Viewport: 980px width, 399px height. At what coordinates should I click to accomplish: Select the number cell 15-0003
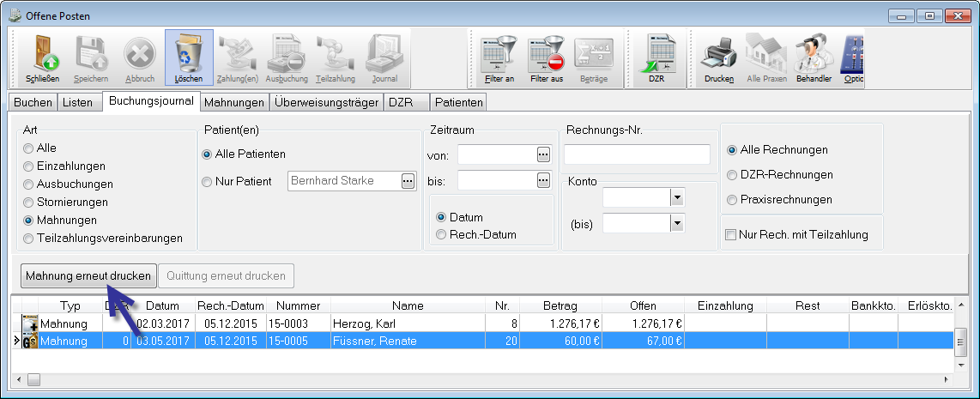point(298,324)
